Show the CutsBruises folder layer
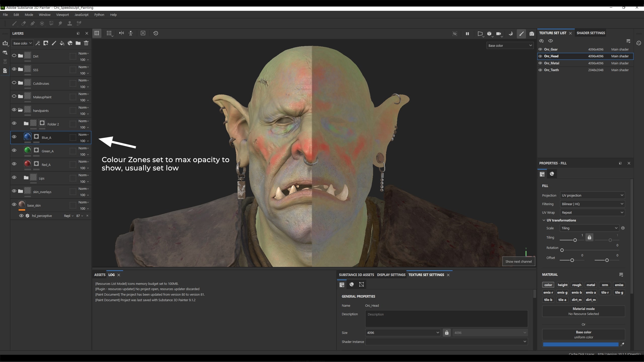644x362 pixels. [14, 83]
